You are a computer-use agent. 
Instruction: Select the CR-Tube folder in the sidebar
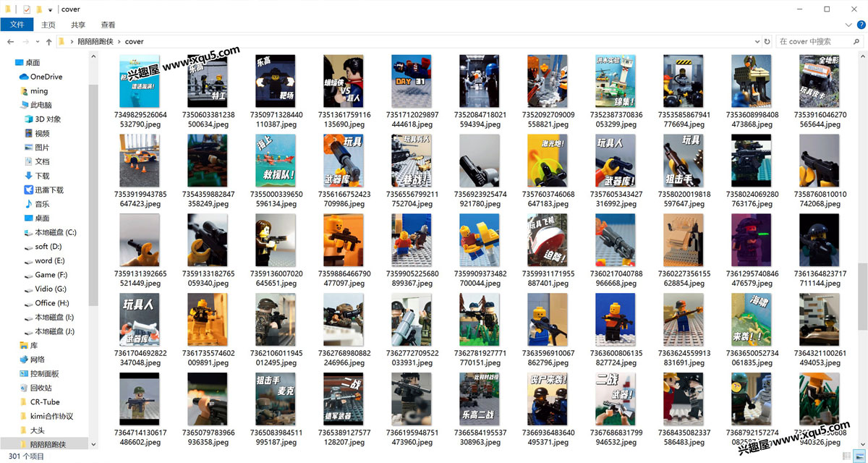coord(39,402)
